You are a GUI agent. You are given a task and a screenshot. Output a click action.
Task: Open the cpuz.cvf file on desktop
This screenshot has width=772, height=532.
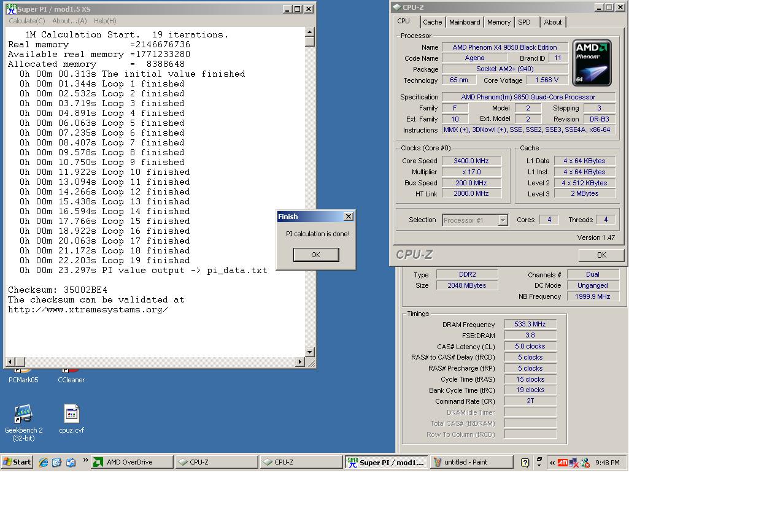71,419
